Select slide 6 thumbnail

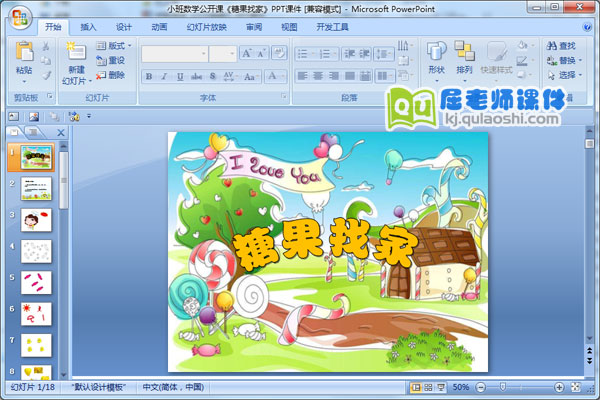(x=36, y=314)
